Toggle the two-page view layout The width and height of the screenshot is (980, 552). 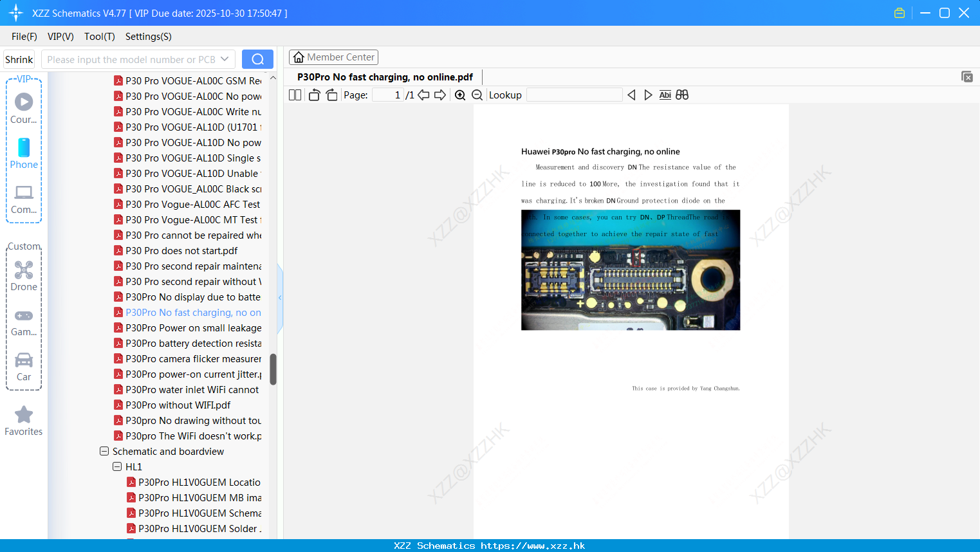[295, 95]
